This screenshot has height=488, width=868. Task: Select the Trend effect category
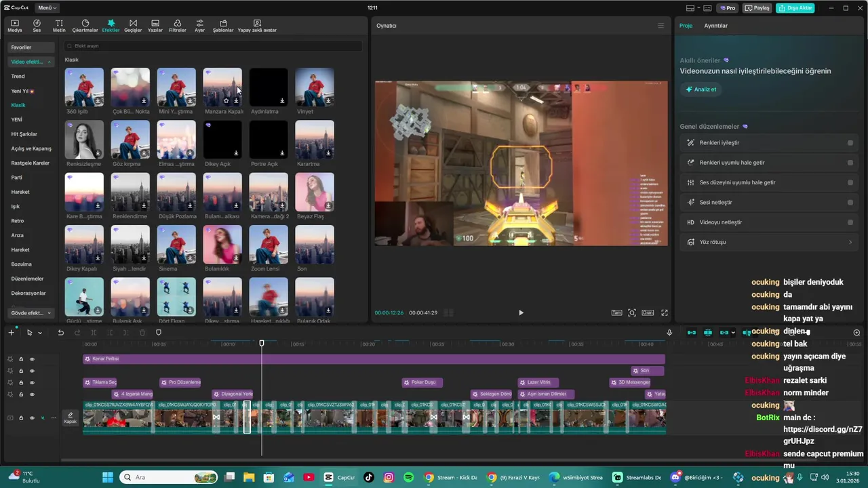(x=18, y=76)
